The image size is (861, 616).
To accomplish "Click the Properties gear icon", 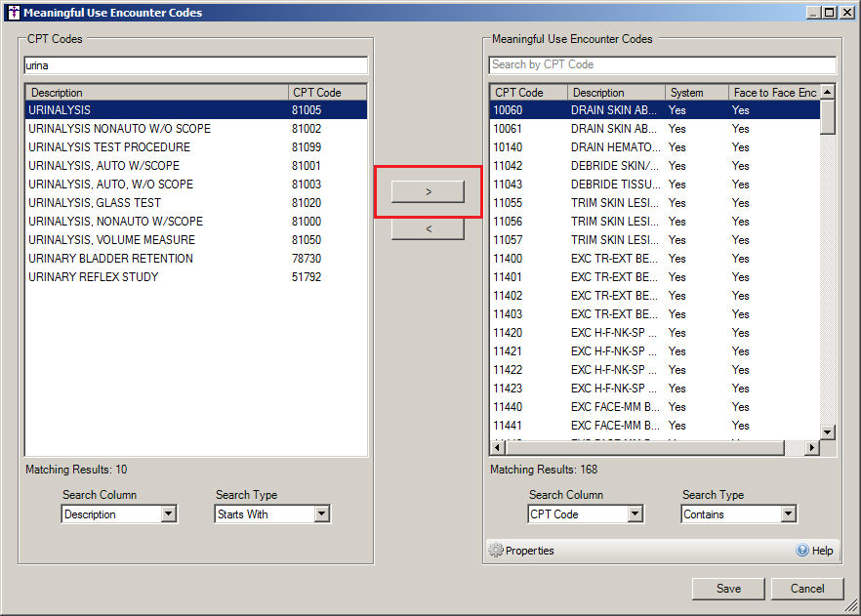I will pyautogui.click(x=496, y=550).
